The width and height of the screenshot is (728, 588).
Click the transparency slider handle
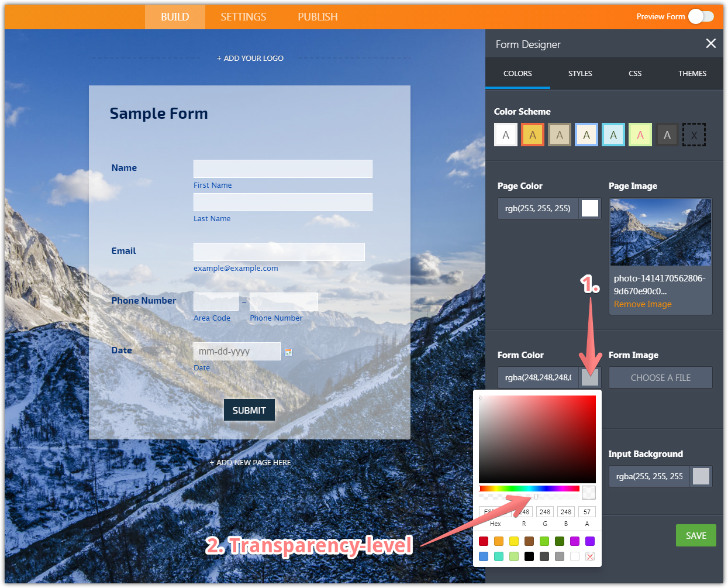(x=536, y=497)
